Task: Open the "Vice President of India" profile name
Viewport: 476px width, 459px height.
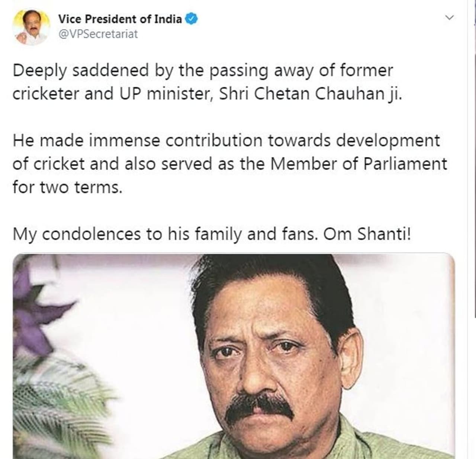Action: tap(120, 19)
